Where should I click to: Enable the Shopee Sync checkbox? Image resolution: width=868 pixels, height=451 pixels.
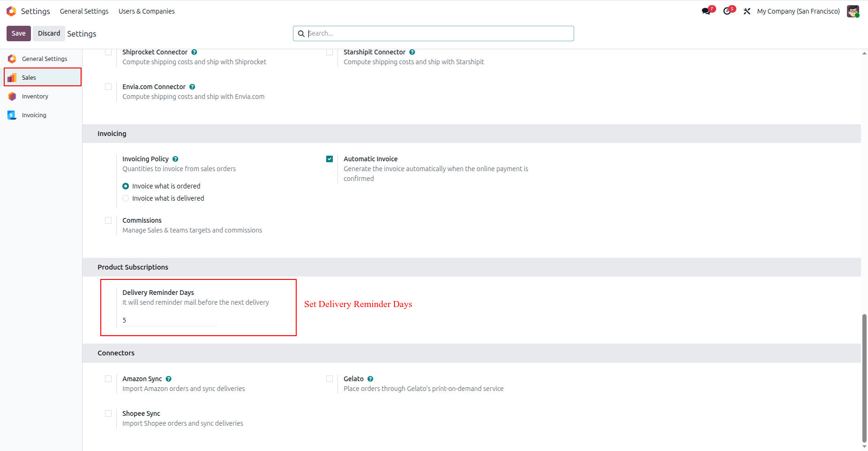click(108, 413)
